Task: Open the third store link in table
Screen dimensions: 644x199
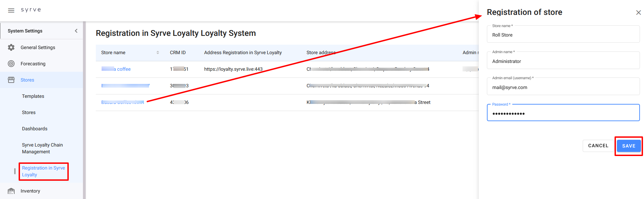Action: click(x=123, y=102)
